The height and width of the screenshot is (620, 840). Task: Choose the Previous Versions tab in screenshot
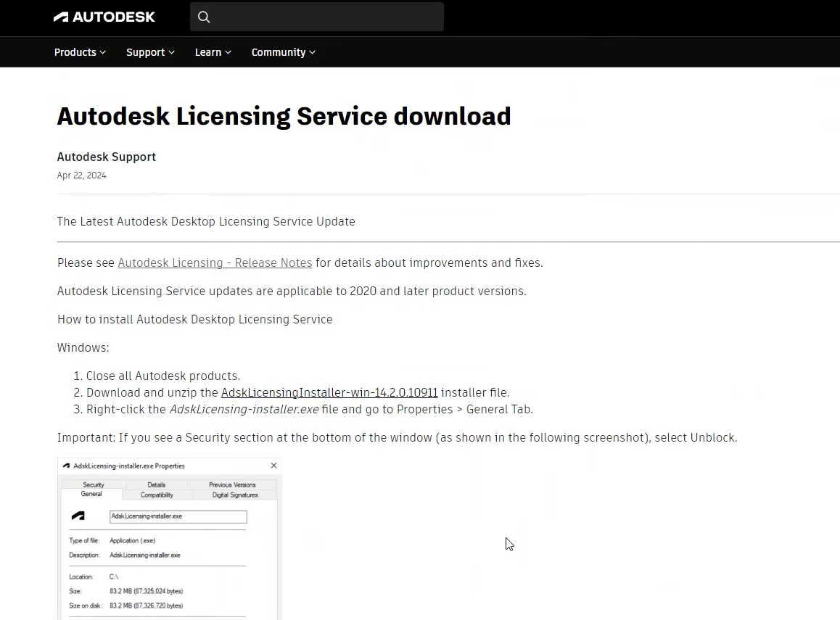(232, 484)
